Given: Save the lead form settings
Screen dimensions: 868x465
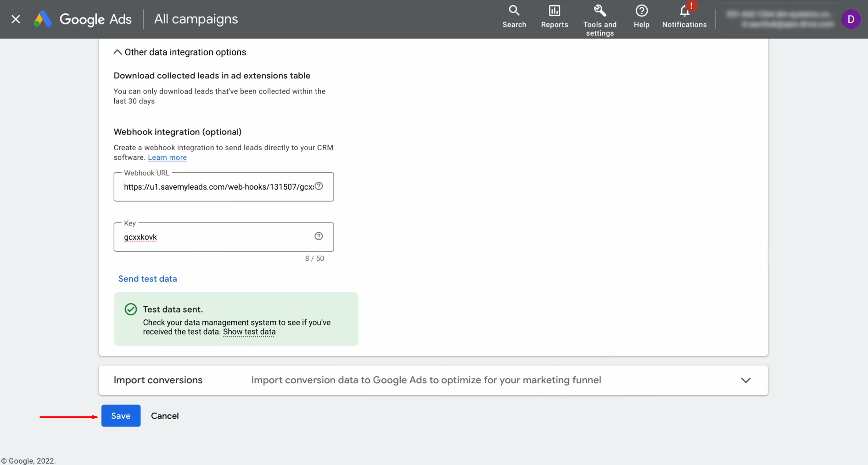Looking at the screenshot, I should pos(121,416).
